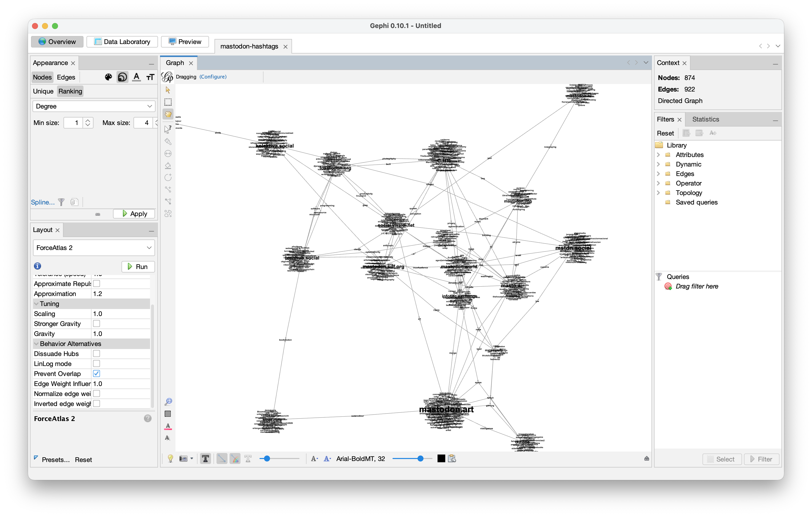This screenshot has height=517, width=812.
Task: Select the rectangle selection tool
Action: (x=168, y=102)
